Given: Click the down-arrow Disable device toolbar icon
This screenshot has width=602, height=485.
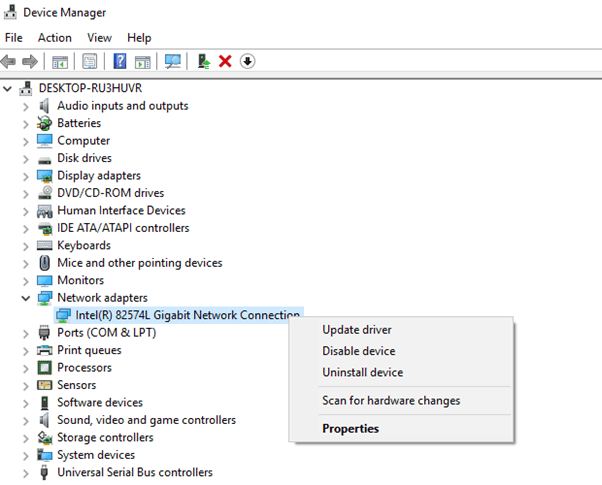Looking at the screenshot, I should 247,62.
